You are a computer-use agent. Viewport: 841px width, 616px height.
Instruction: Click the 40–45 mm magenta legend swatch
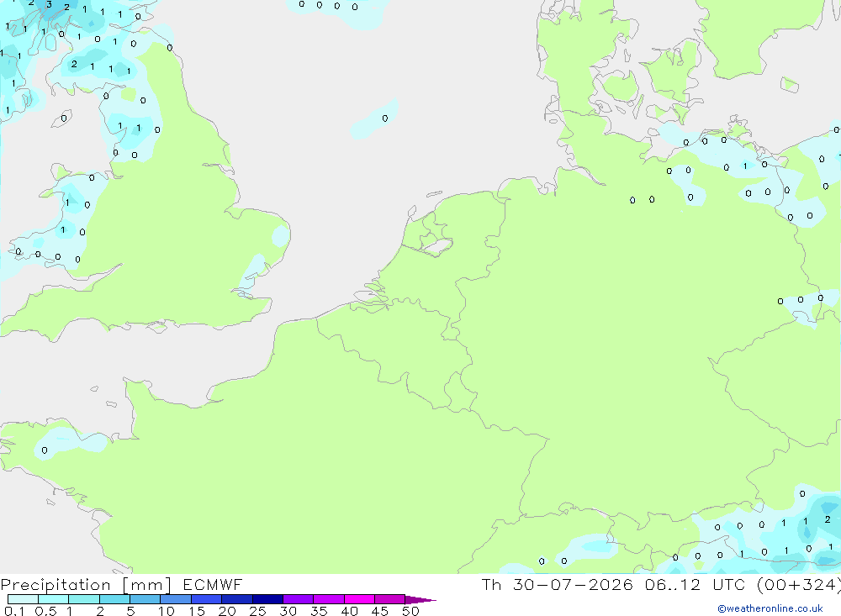[359, 599]
